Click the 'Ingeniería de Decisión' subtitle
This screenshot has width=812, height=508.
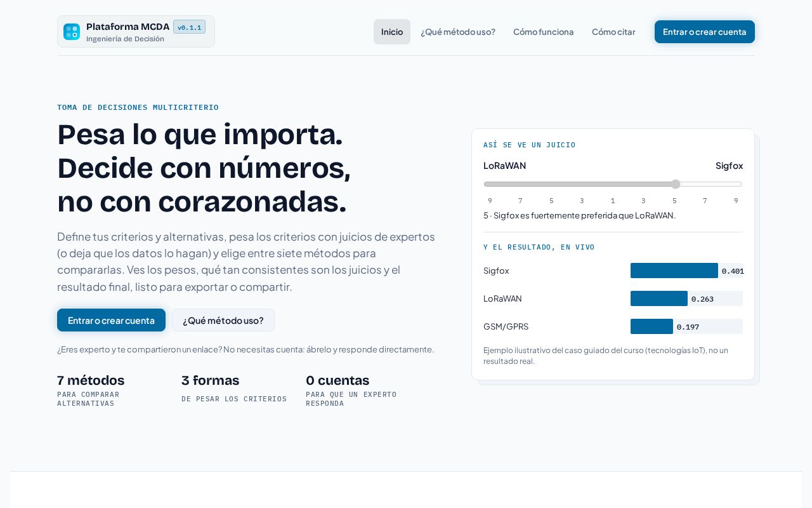[x=125, y=39]
